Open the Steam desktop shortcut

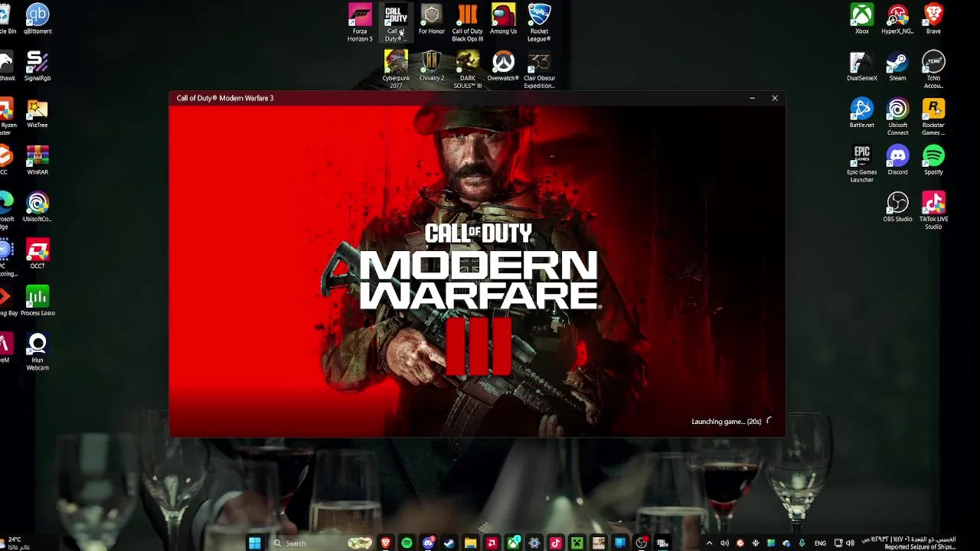[897, 67]
